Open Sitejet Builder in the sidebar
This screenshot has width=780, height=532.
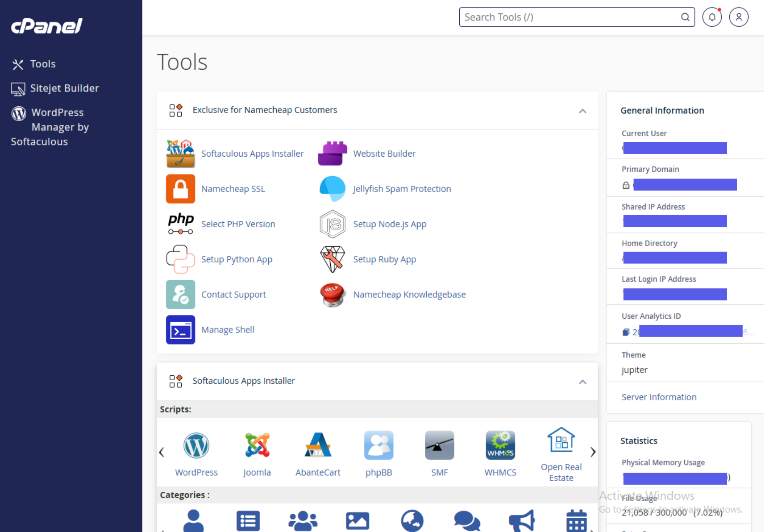(x=64, y=88)
